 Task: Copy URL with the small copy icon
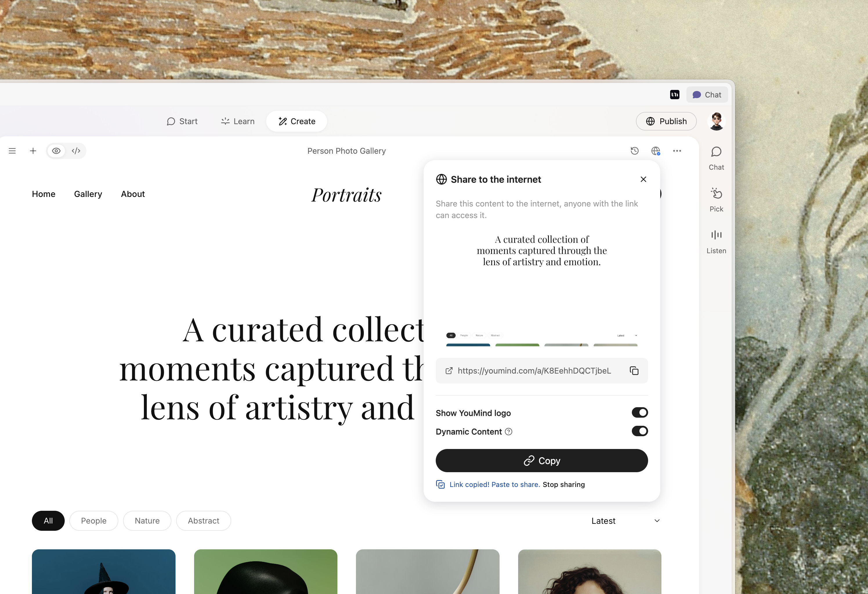634,371
